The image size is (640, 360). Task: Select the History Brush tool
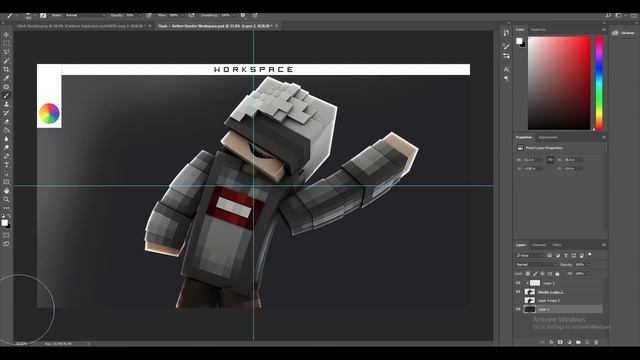[x=6, y=113]
